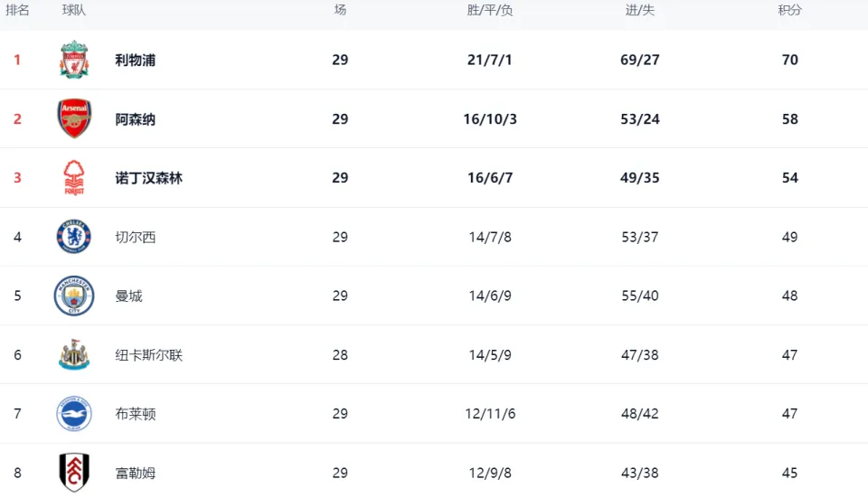Sort by the 胜/平/负 column header
Image resolution: width=868 pixels, height=498 pixels.
tap(490, 10)
